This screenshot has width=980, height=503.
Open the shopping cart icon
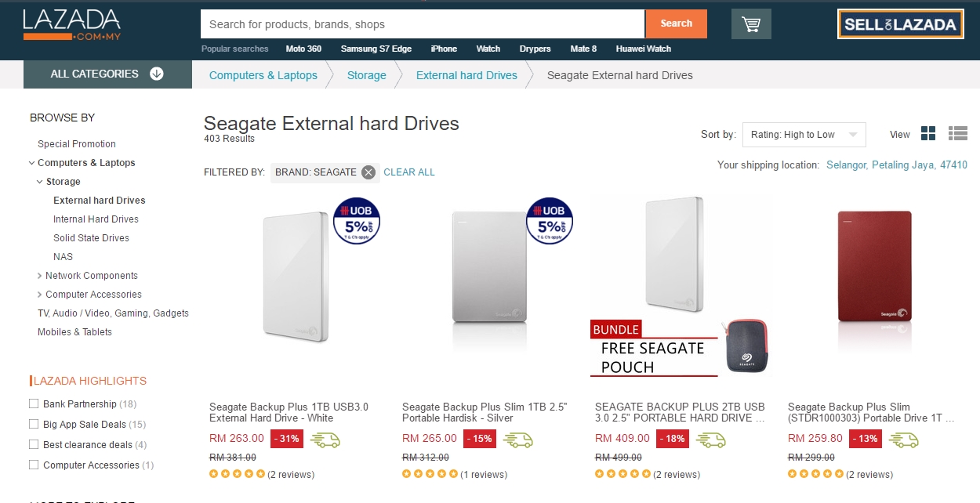click(751, 24)
